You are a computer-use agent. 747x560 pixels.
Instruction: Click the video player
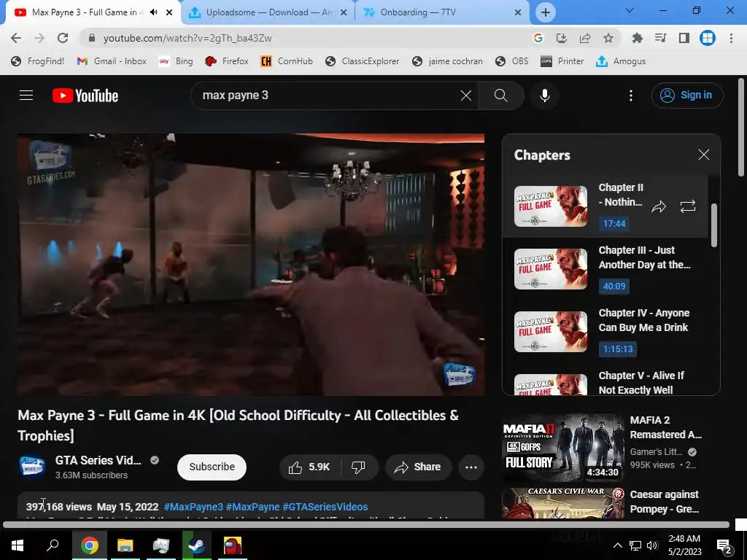pyautogui.click(x=251, y=264)
